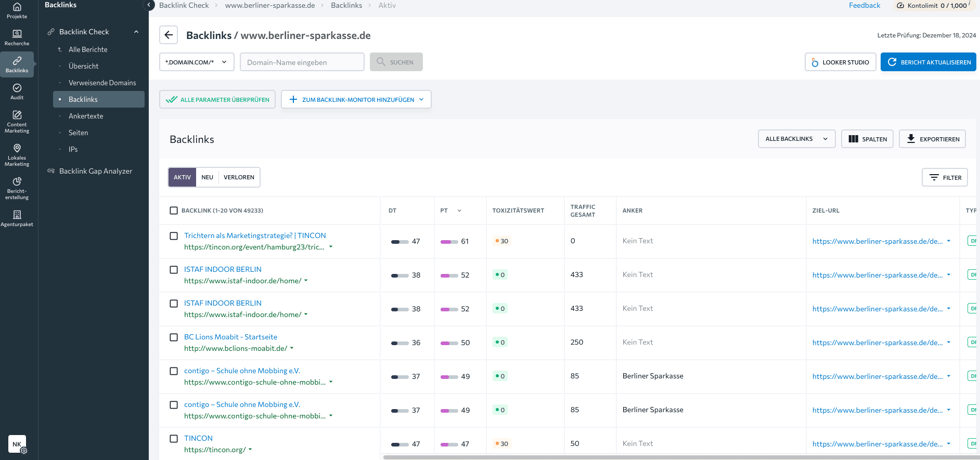This screenshot has width=980, height=460.
Task: Open Content Marketing pencil icon
Action: [x=17, y=115]
